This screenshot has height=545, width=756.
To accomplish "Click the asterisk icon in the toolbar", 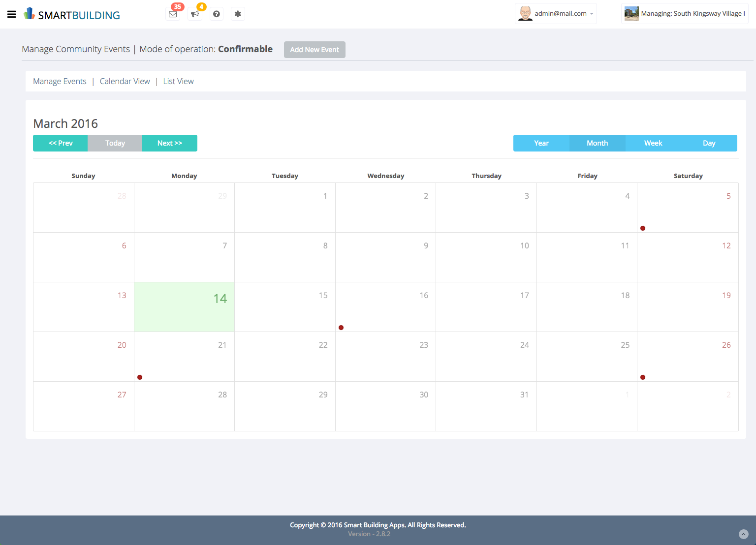I will coord(238,14).
